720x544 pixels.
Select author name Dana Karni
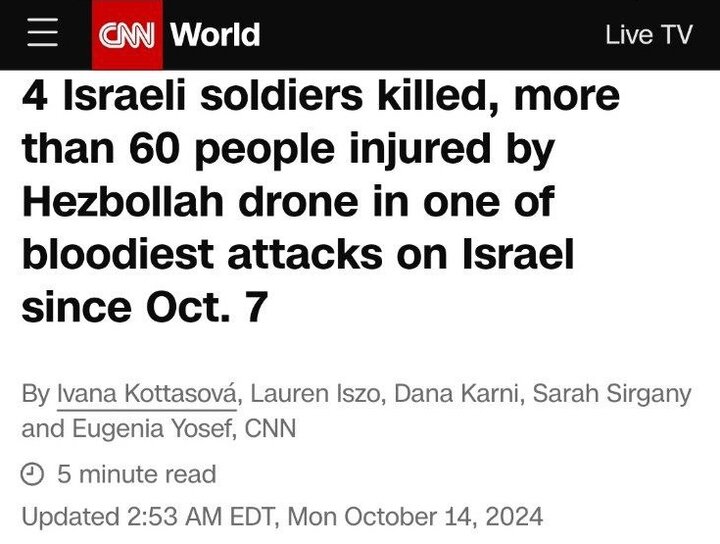456,393
